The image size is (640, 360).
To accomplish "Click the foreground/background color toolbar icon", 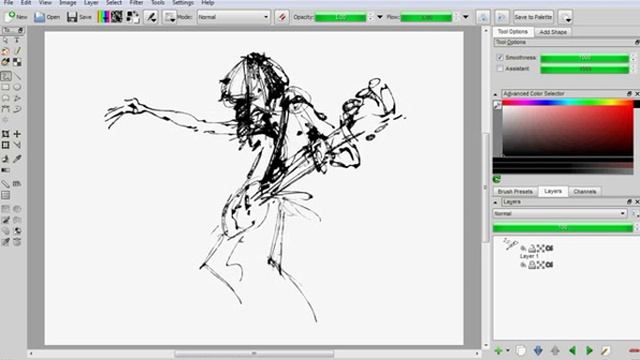I will pyautogui.click(x=133, y=17).
